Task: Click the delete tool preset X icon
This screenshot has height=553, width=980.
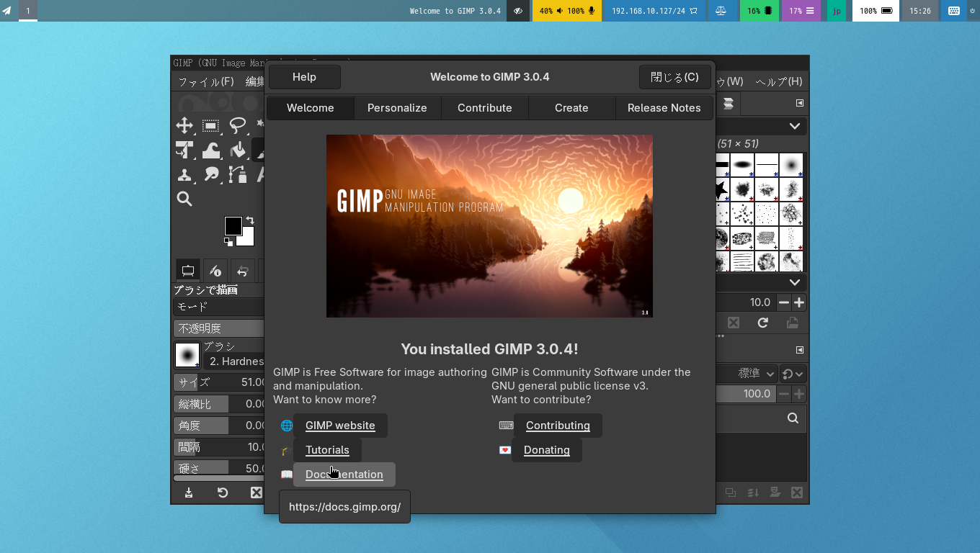Action: point(256,493)
